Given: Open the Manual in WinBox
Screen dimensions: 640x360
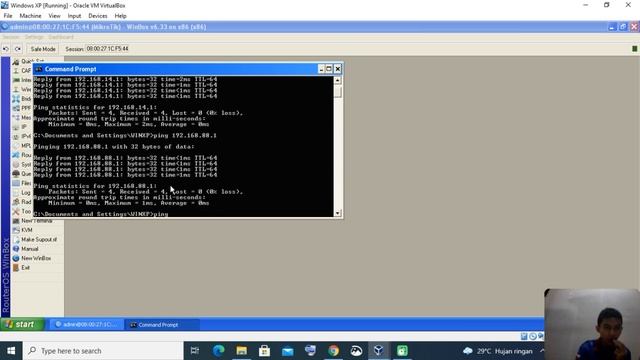Looking at the screenshot, I should click(x=26, y=249).
